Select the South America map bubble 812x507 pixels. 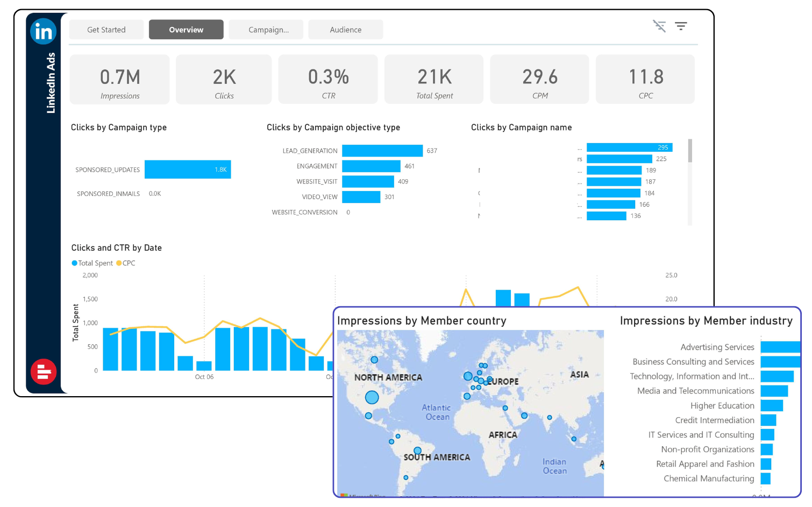[417, 450]
